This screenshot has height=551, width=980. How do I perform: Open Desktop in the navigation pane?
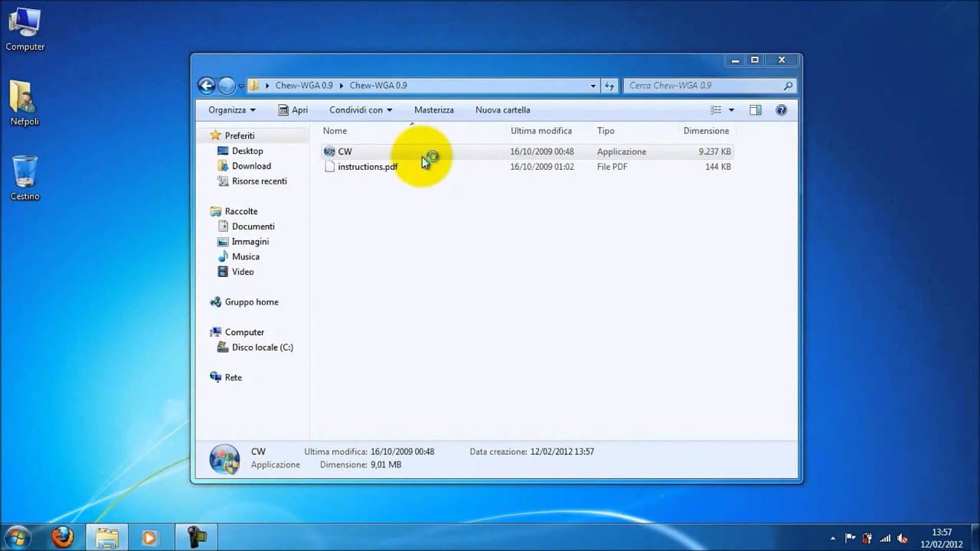[x=247, y=151]
